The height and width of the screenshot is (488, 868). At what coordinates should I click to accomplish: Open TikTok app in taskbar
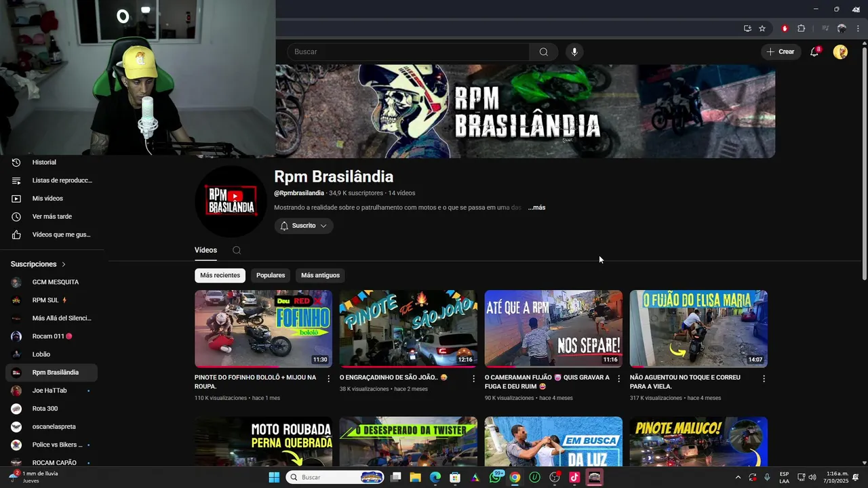pos(574,477)
